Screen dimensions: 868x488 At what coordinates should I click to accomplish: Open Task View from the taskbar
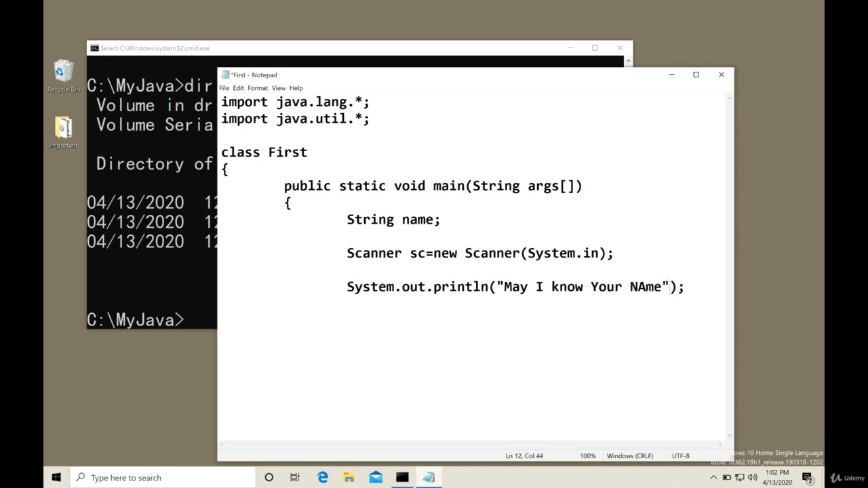[x=295, y=477]
